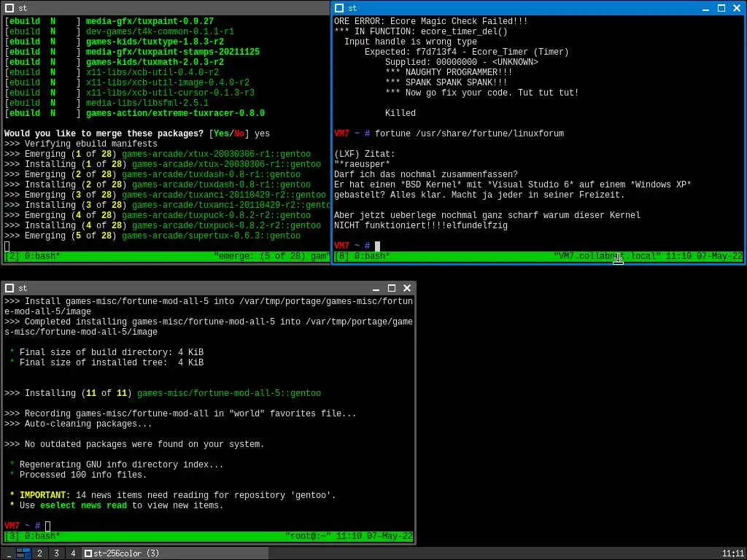Click 'Final size of installed tree: 4 KiB' line
Screen dimensions: 747x560
[x=112, y=363]
